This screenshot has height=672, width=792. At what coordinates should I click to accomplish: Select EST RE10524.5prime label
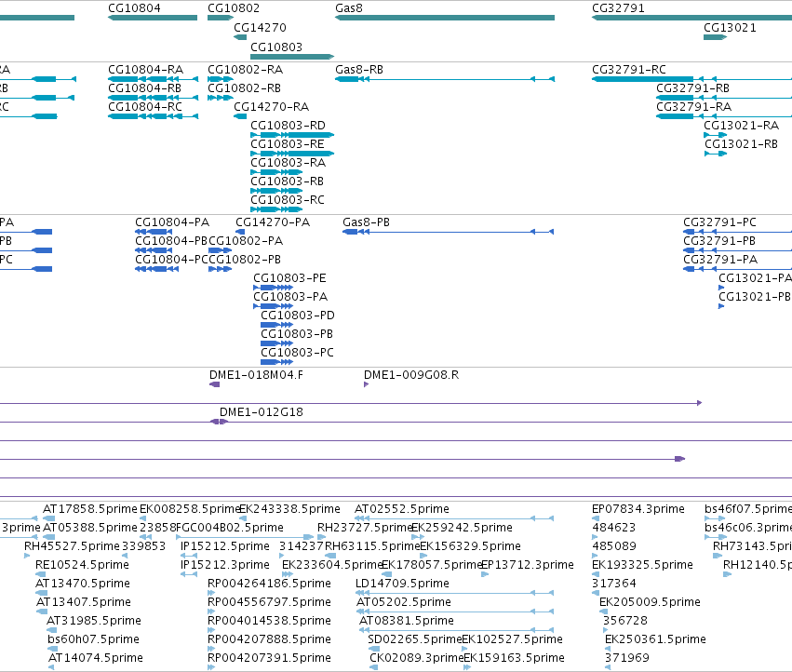pos(82,565)
